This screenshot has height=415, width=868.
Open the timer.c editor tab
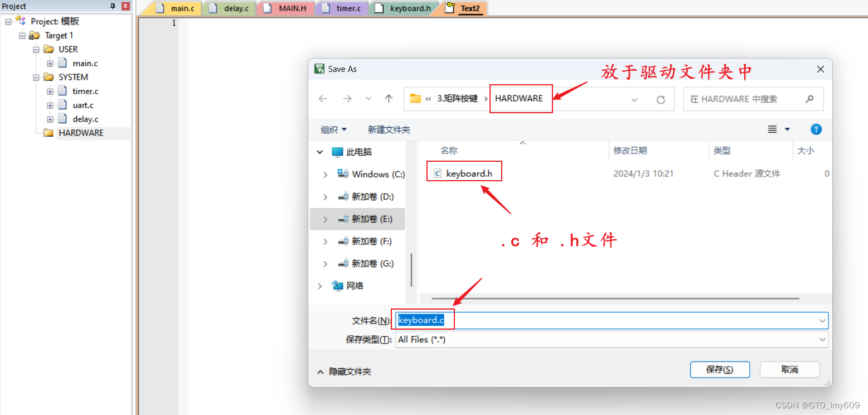click(342, 8)
